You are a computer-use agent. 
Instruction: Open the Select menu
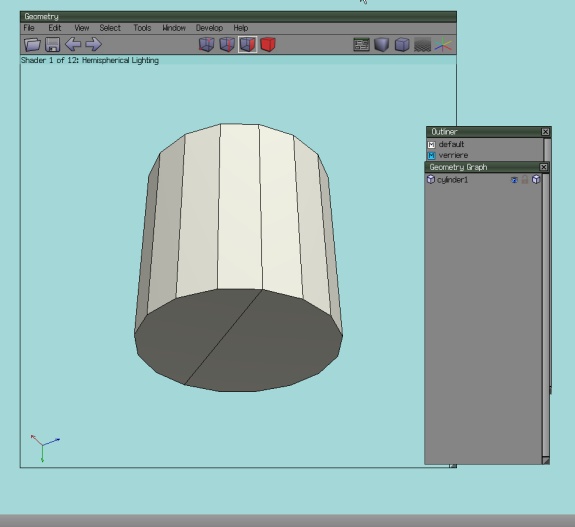tap(110, 28)
